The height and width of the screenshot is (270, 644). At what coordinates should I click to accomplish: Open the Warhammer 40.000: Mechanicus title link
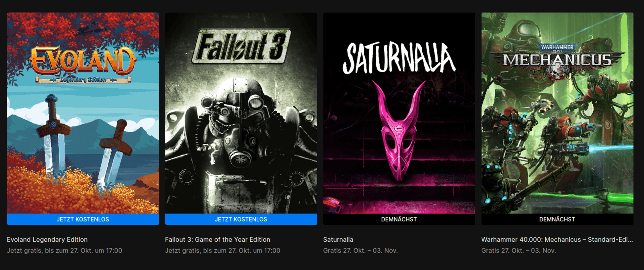pyautogui.click(x=557, y=239)
